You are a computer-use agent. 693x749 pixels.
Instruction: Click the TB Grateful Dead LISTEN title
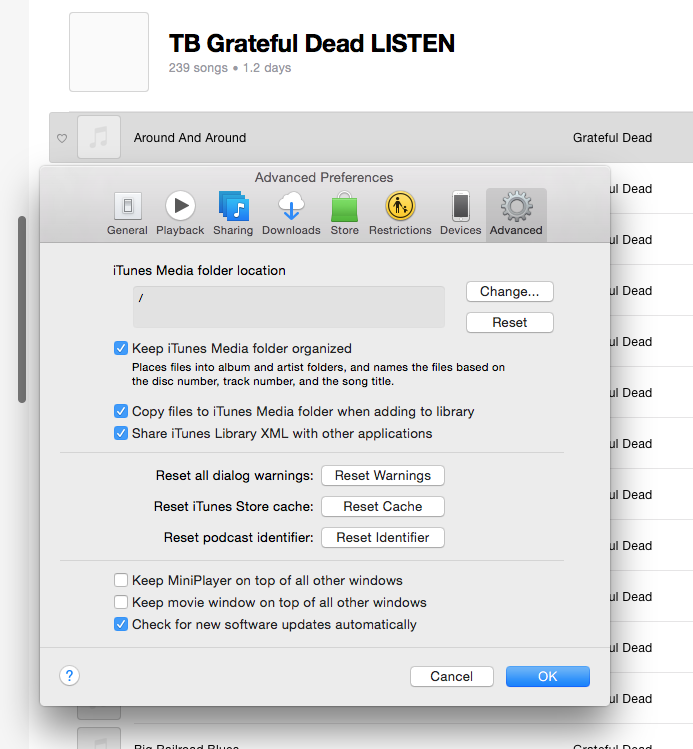point(312,43)
